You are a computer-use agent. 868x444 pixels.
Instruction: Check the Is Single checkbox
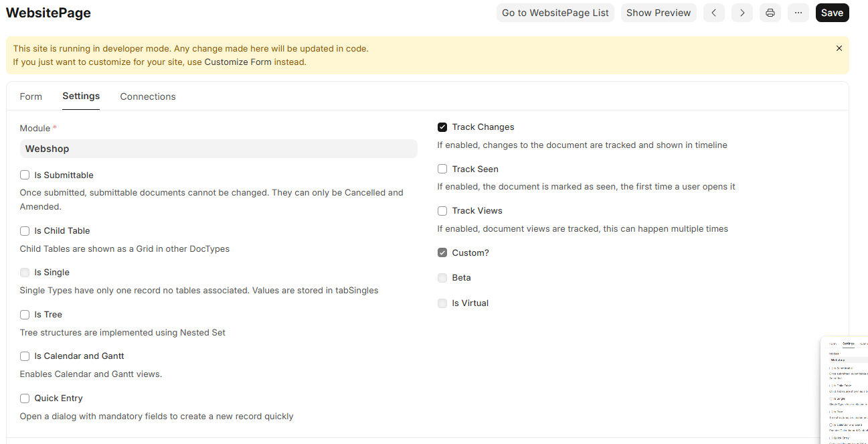click(25, 273)
